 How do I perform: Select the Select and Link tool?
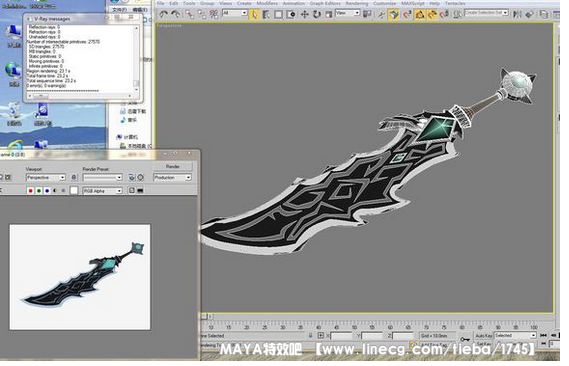(189, 14)
